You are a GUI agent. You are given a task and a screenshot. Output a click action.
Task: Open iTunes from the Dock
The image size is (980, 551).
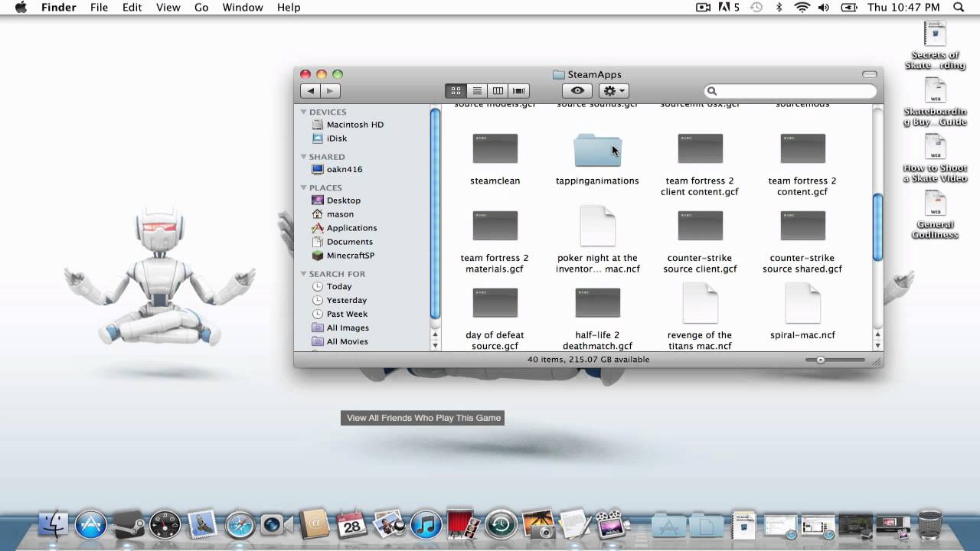tap(426, 525)
